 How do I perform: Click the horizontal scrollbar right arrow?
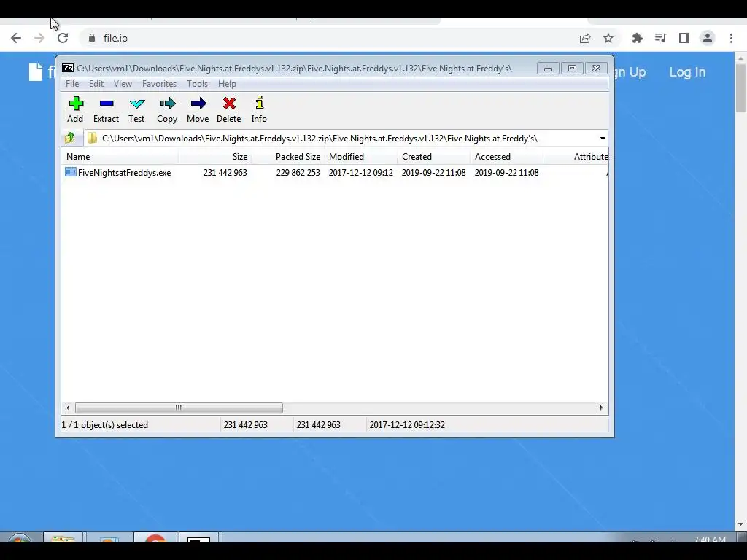pyautogui.click(x=601, y=408)
